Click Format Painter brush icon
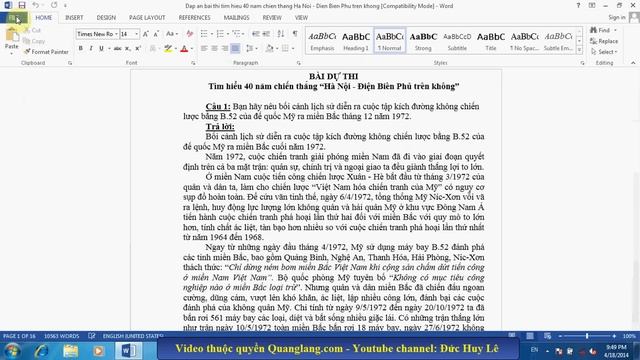 (x=27, y=52)
